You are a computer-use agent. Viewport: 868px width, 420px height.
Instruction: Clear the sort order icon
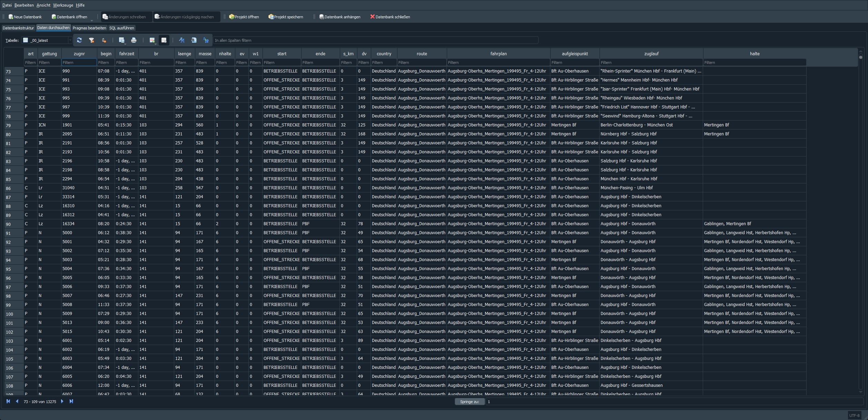pos(104,40)
